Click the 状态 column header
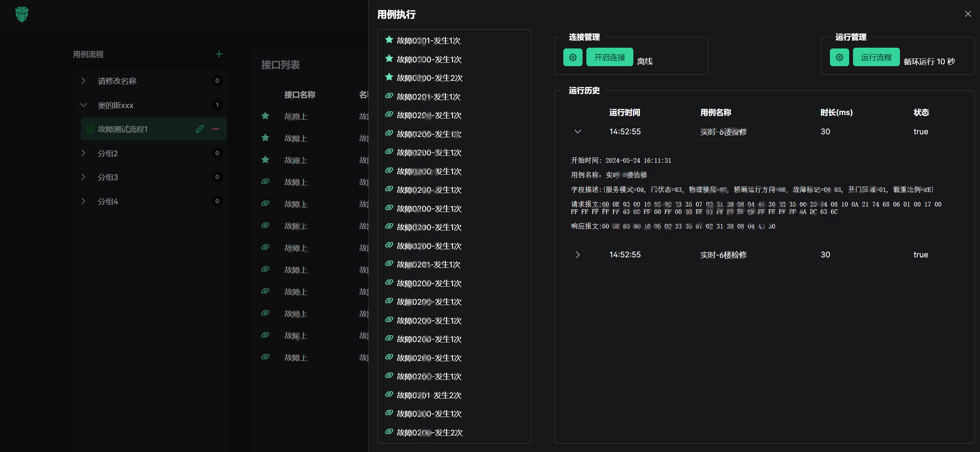Viewport: 980px width, 452px height. pos(921,112)
